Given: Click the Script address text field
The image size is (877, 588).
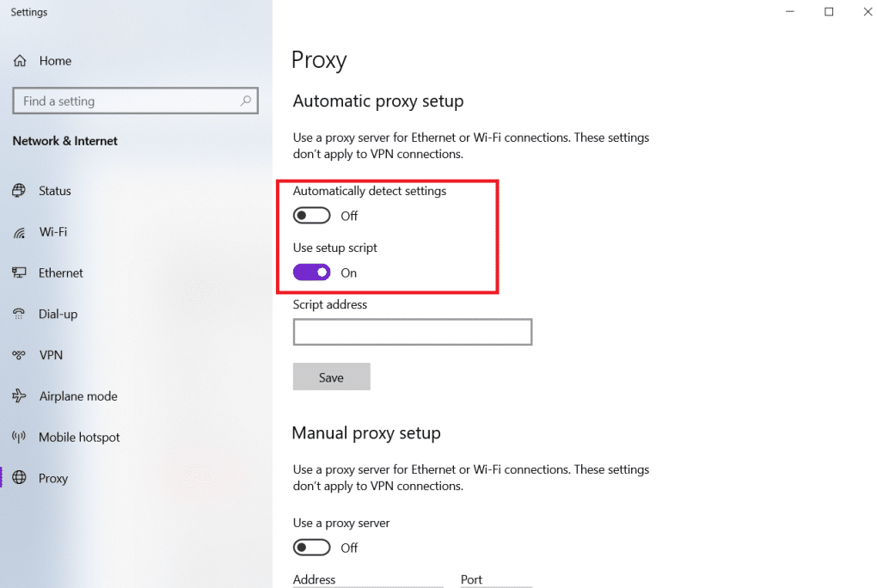Looking at the screenshot, I should point(413,332).
